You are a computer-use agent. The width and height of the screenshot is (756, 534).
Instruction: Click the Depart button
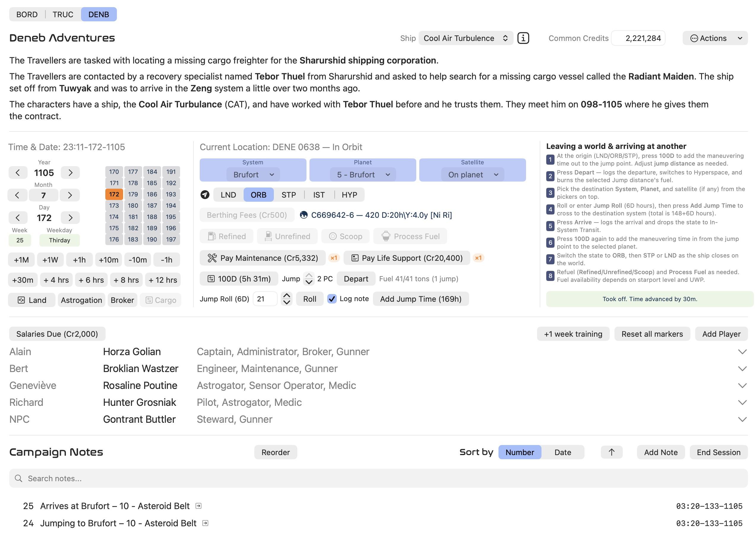click(x=356, y=279)
